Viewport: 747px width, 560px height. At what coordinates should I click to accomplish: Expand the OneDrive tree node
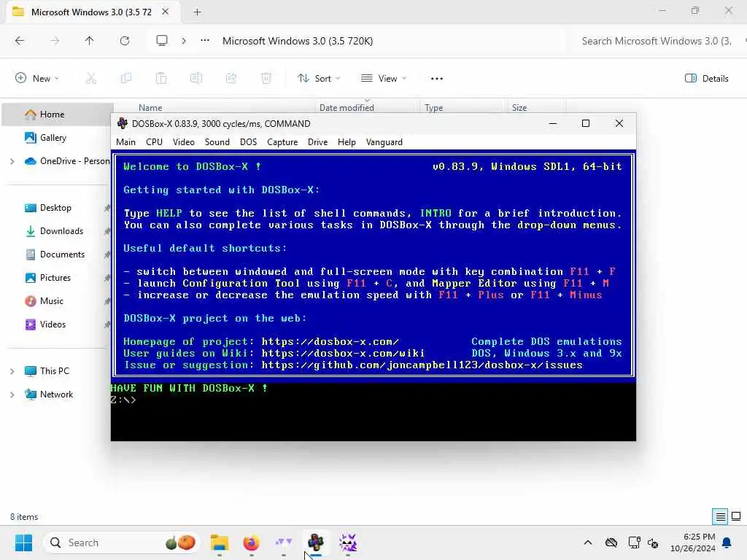pos(12,161)
